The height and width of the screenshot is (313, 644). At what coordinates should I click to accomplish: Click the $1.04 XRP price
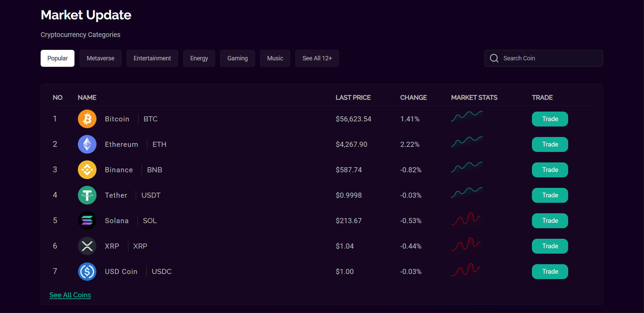coord(345,246)
